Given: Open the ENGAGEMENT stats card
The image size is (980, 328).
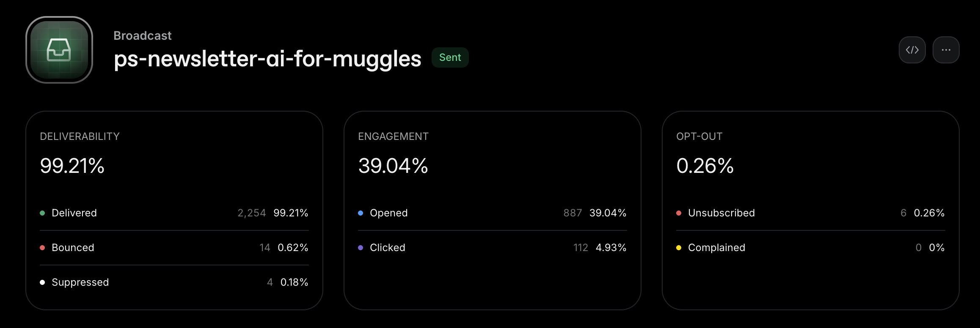Looking at the screenshot, I should click(x=492, y=209).
